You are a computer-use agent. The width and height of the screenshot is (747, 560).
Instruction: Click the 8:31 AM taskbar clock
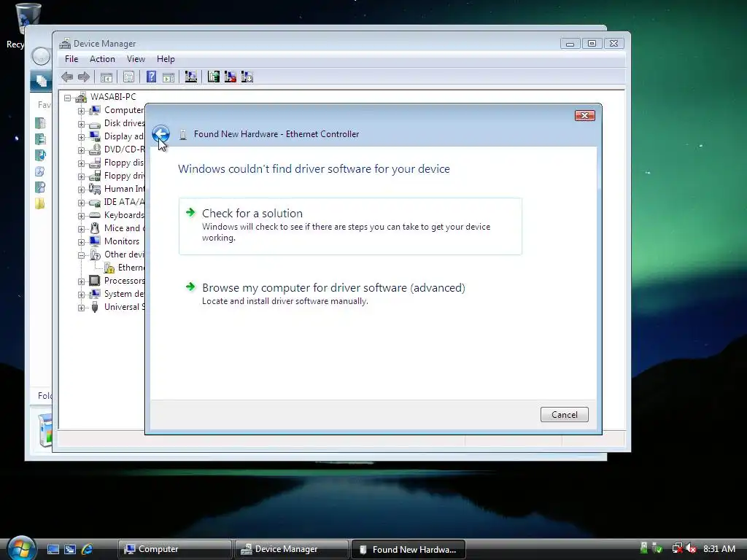[719, 548]
